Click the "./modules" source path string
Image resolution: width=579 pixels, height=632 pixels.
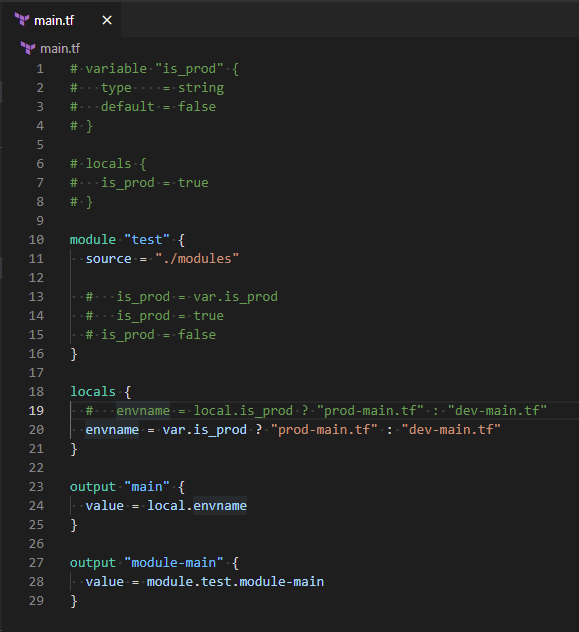[x=197, y=259]
